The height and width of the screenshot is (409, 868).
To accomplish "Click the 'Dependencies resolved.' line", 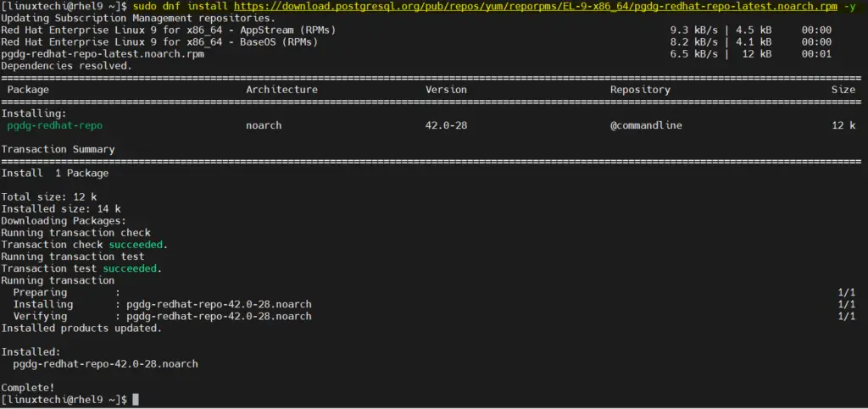I will coord(67,66).
